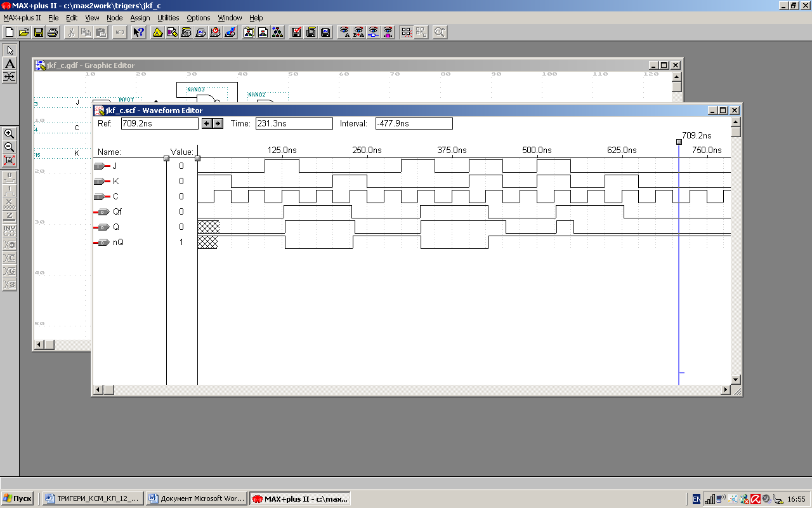Screen dimensions: 812x508
Task: Open the Hierarchy Display toolbar icon
Action: 158,32
